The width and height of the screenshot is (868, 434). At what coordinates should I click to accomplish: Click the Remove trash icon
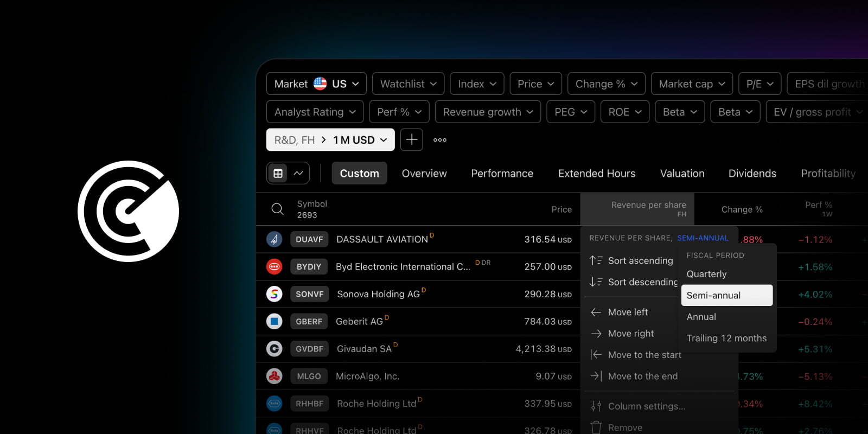pos(596,427)
